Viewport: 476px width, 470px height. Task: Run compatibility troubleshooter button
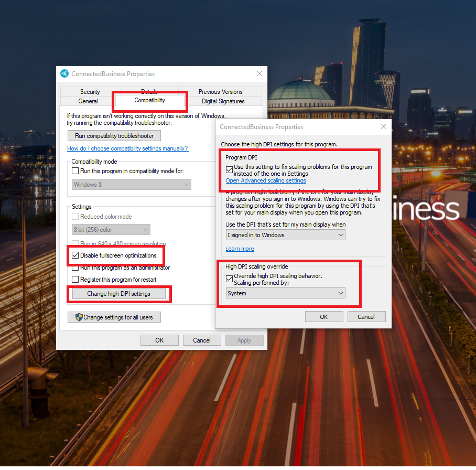point(114,136)
